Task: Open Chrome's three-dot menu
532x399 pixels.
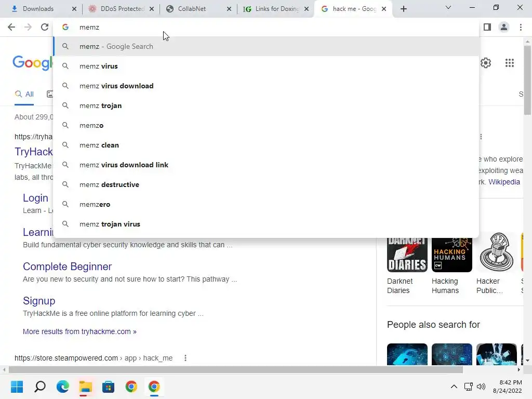Action: coord(521,27)
